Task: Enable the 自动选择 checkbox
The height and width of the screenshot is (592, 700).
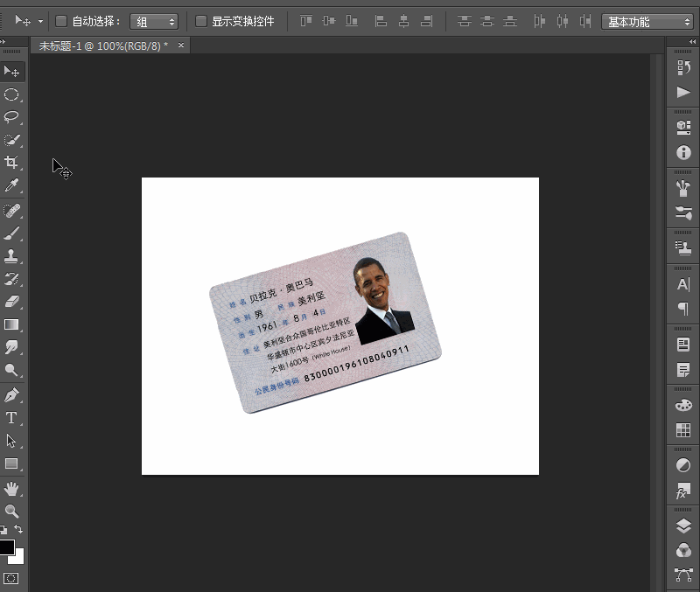Action: click(x=59, y=20)
